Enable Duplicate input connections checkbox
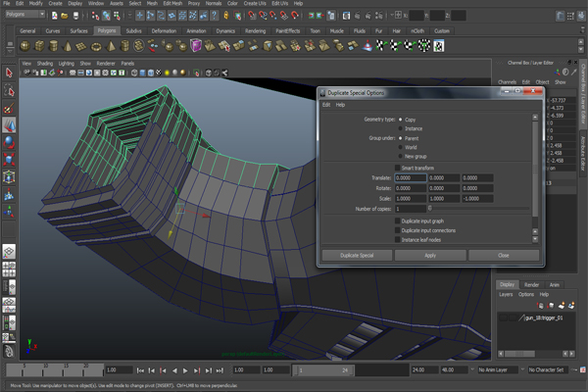Screen dimensions: 588x392 [397, 230]
